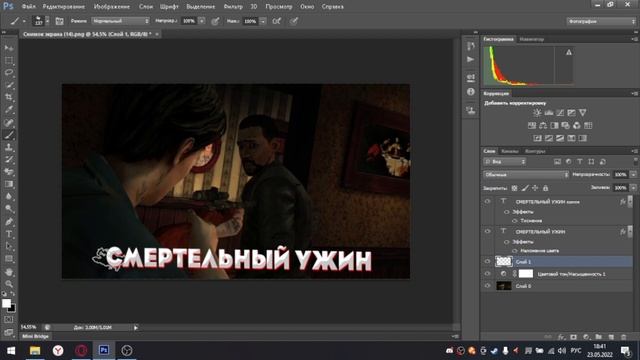The image size is (640, 360).
Task: Open the Файл menu
Action: tap(29, 7)
